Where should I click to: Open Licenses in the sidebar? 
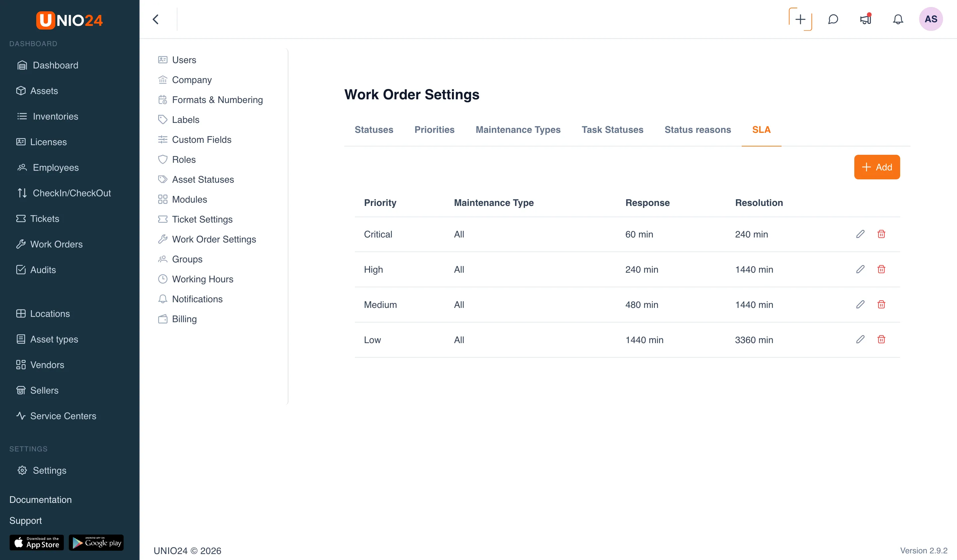click(x=42, y=142)
